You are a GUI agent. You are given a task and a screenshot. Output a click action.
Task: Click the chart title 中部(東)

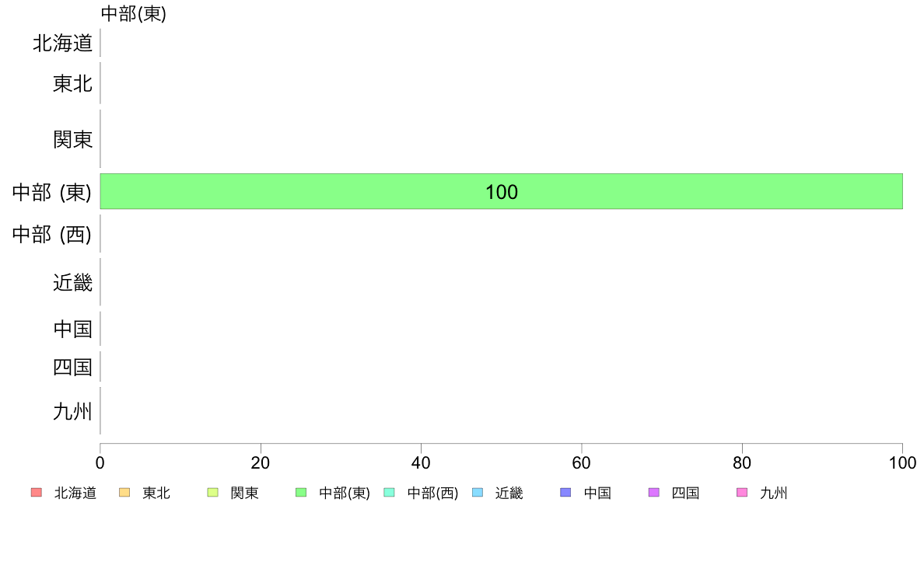coord(134,13)
